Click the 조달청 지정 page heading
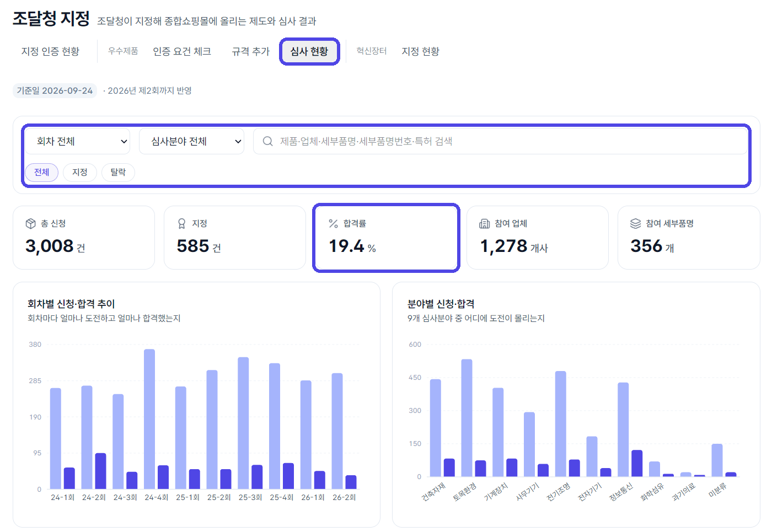The height and width of the screenshot is (532, 772). point(51,18)
